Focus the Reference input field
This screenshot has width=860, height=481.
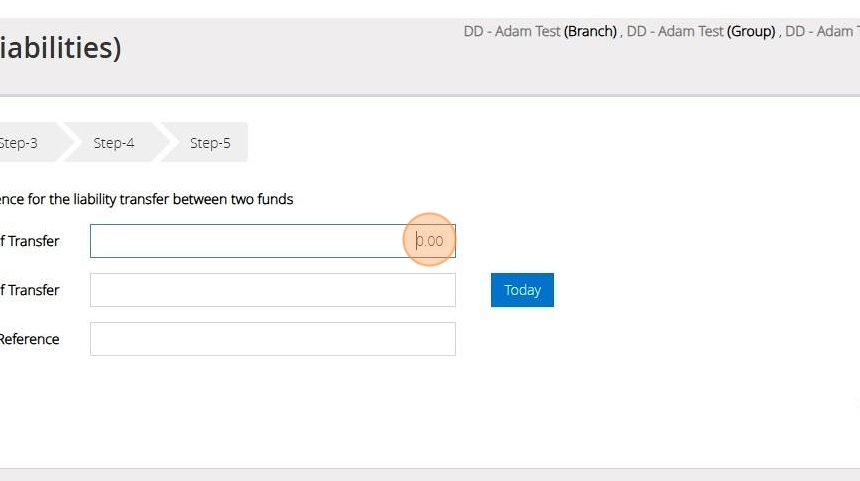(x=272, y=339)
